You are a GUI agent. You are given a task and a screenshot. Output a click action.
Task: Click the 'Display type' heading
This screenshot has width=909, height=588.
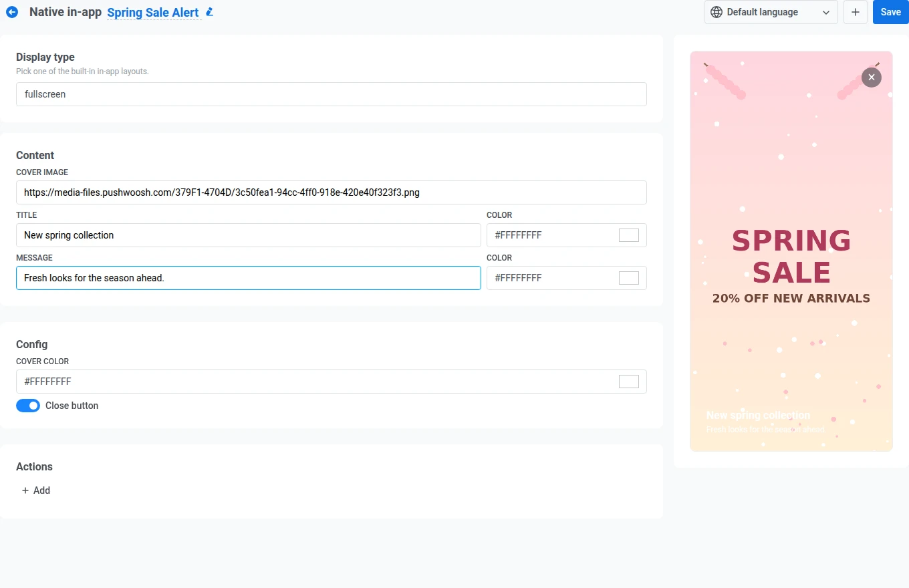tap(45, 57)
